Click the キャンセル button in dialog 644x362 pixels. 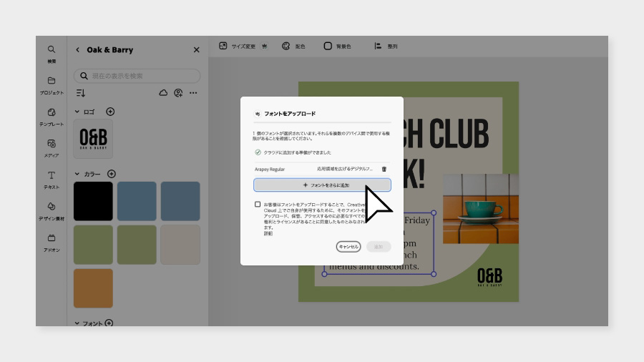(348, 247)
